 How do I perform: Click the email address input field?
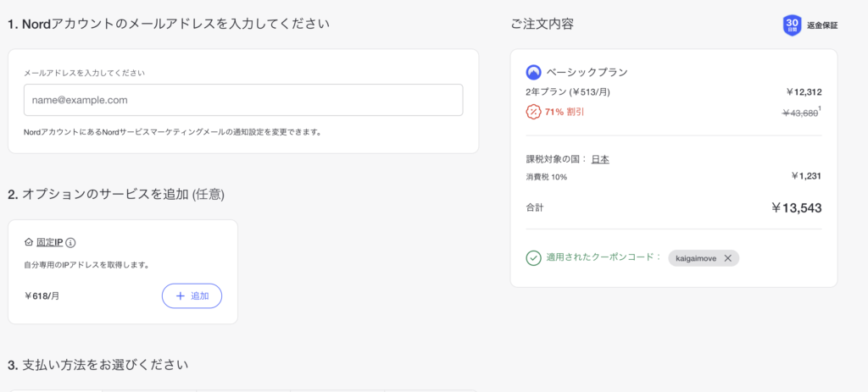click(x=243, y=100)
